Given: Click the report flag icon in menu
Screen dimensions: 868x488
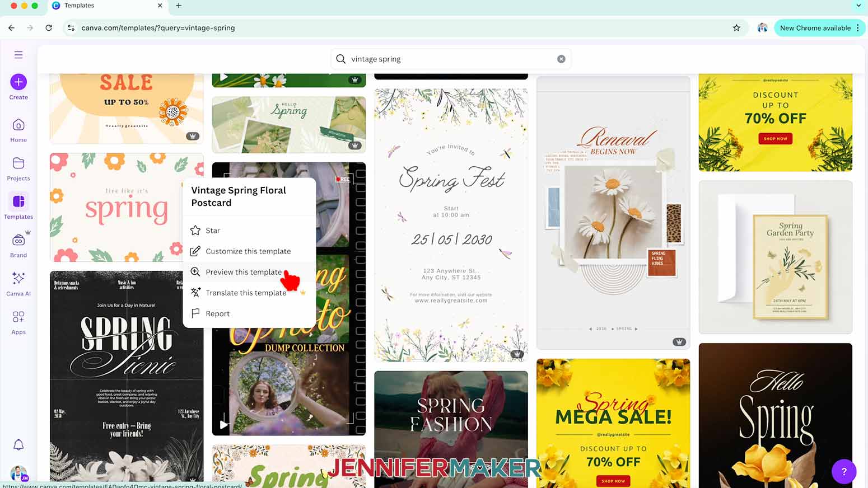Looking at the screenshot, I should click(195, 313).
